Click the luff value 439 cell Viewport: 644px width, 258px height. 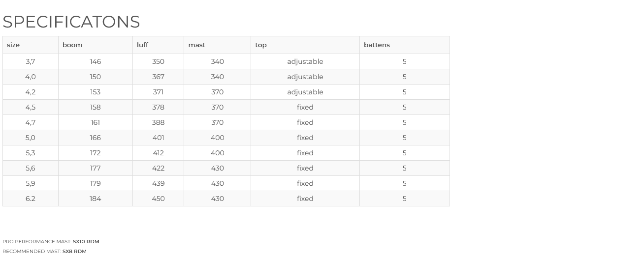click(158, 183)
